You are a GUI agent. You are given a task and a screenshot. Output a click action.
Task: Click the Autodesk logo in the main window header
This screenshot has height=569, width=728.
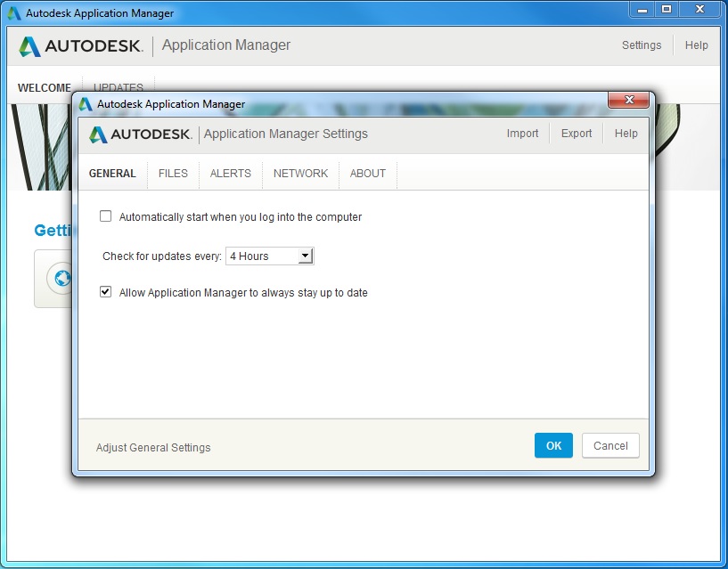coord(81,46)
